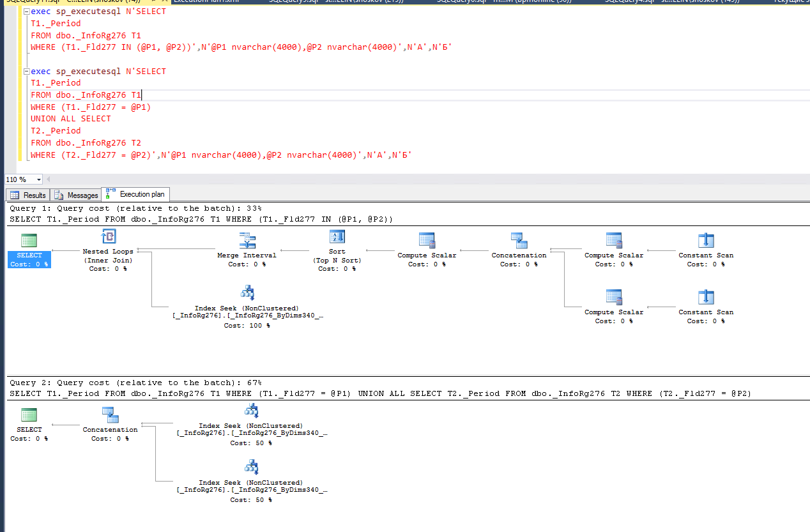Click the Merge Interval operator icon

pyautogui.click(x=247, y=241)
